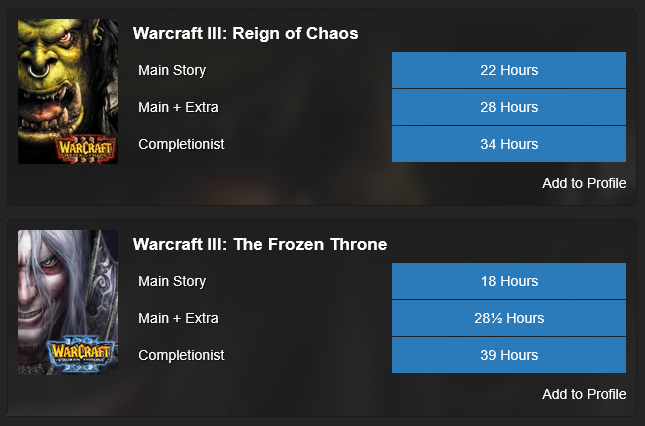Click Main + Extra label under Reign of Chaos
Image resolution: width=645 pixels, height=426 pixels.
[178, 107]
